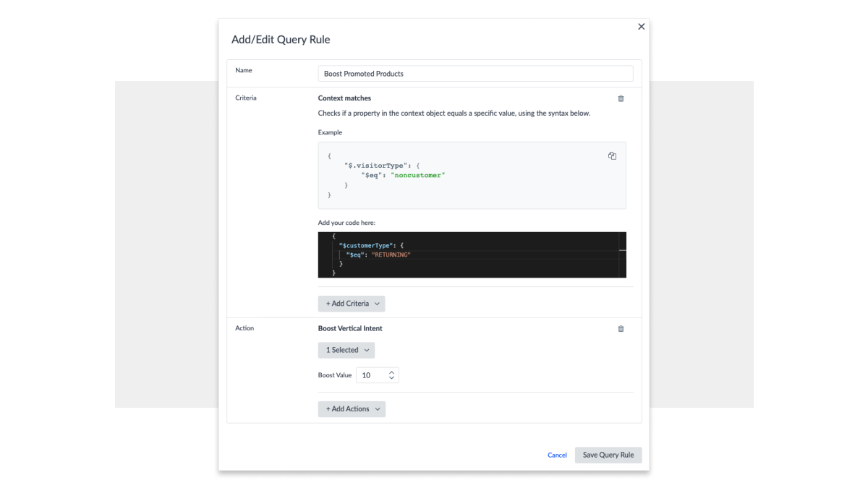Click the "RETURNING" value in code editor
This screenshot has height=488, width=868.
click(x=391, y=254)
